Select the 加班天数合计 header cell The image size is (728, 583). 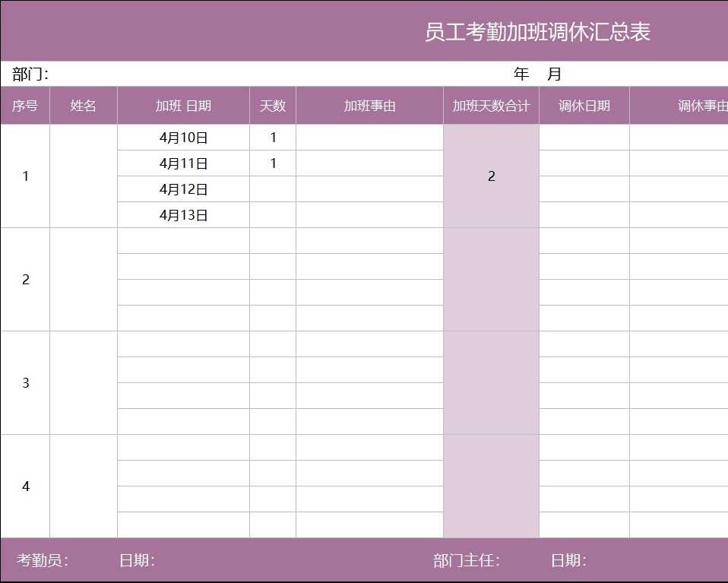tap(491, 106)
